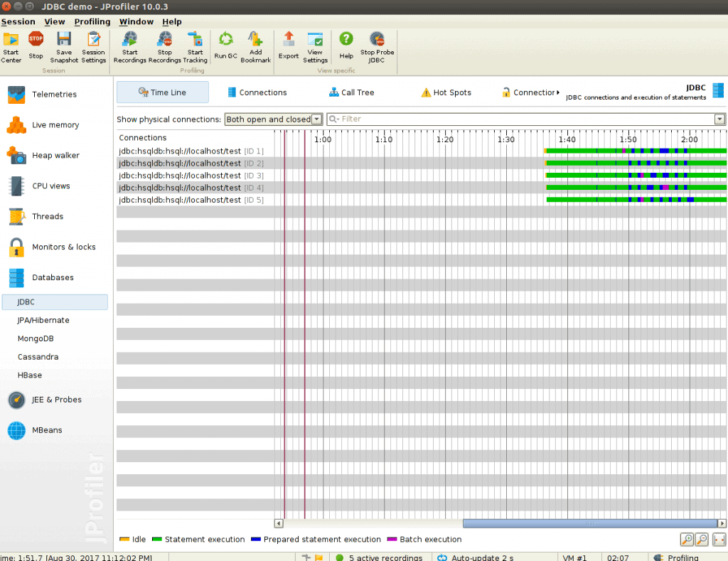Screen dimensions: 728x561
Task: Open View Settings
Action: [315, 48]
